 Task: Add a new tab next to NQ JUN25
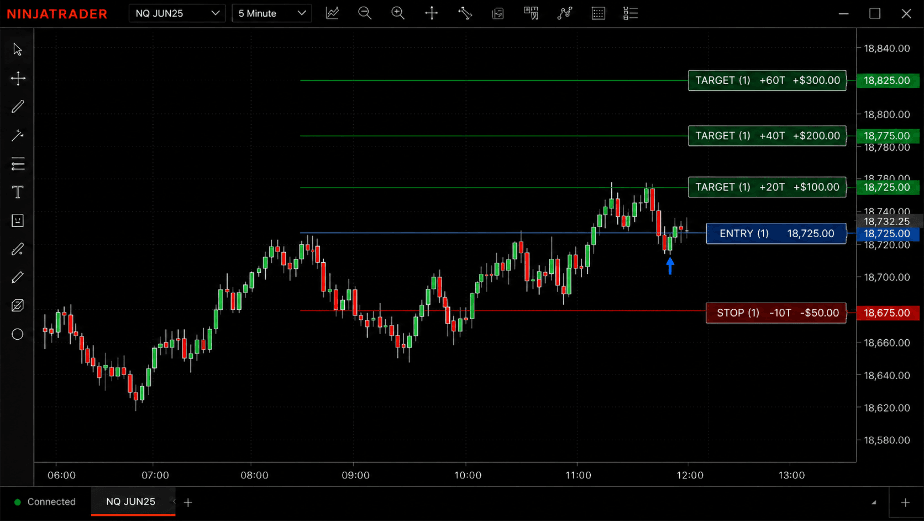[188, 502]
